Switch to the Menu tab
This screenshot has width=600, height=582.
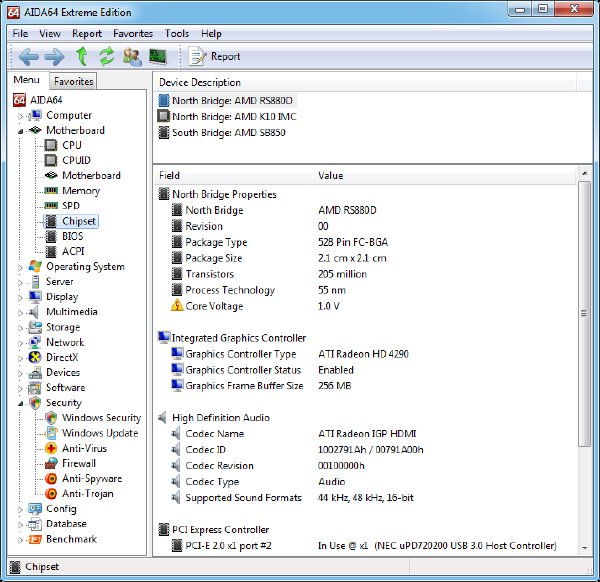point(26,80)
